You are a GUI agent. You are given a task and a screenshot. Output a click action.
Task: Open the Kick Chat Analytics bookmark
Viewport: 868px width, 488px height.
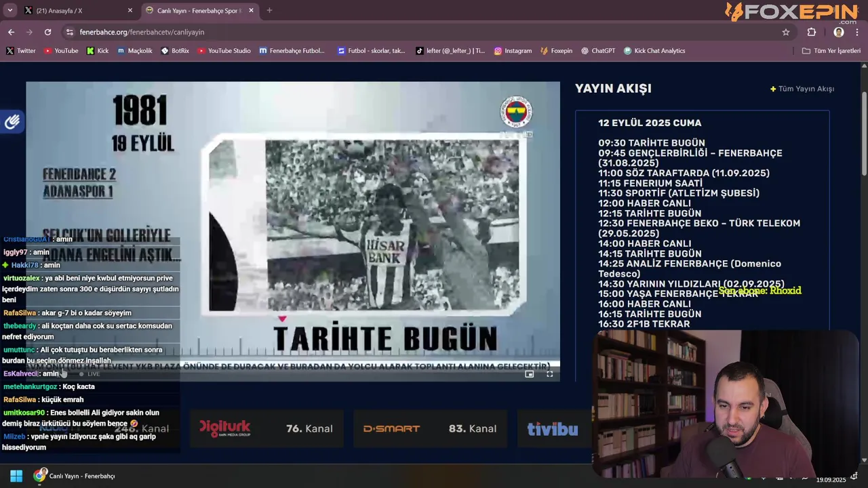[x=654, y=51]
